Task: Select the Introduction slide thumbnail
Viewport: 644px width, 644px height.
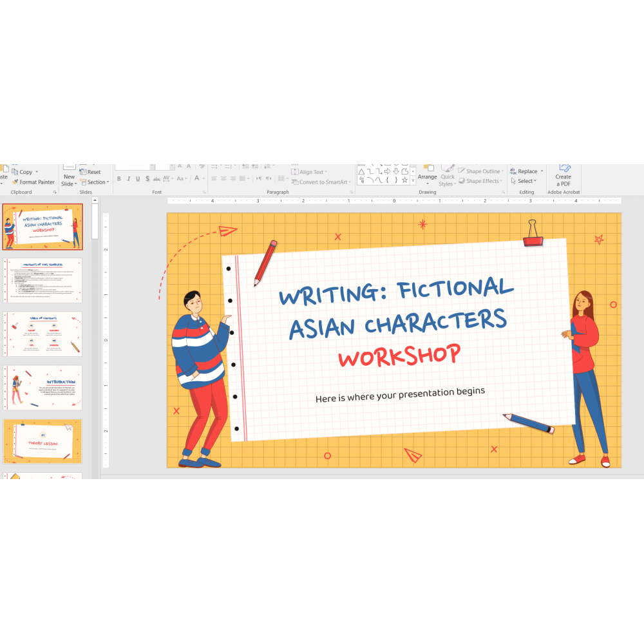Action: coord(43,388)
